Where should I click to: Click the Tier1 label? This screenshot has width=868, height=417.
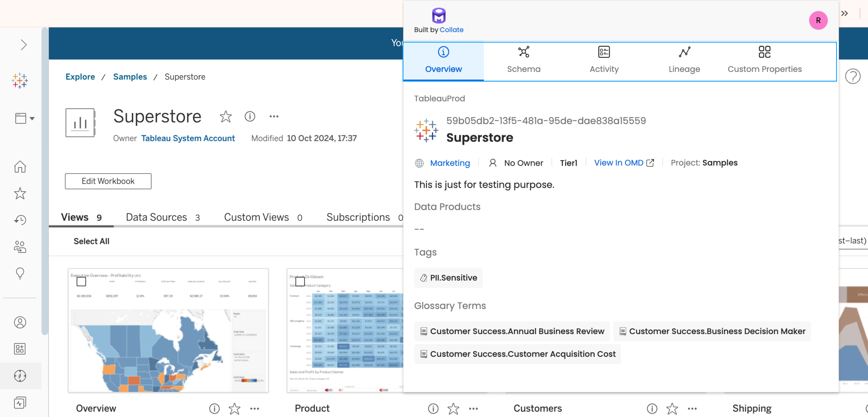click(568, 163)
